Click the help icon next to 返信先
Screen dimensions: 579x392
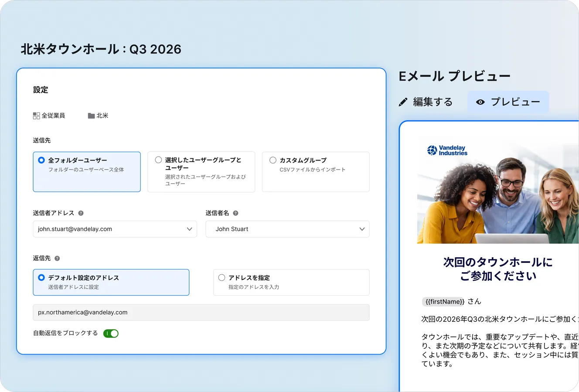(57, 258)
